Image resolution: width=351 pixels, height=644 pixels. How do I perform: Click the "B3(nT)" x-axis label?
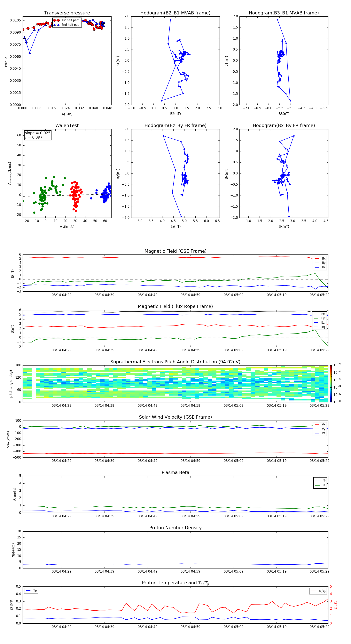pos(284,114)
